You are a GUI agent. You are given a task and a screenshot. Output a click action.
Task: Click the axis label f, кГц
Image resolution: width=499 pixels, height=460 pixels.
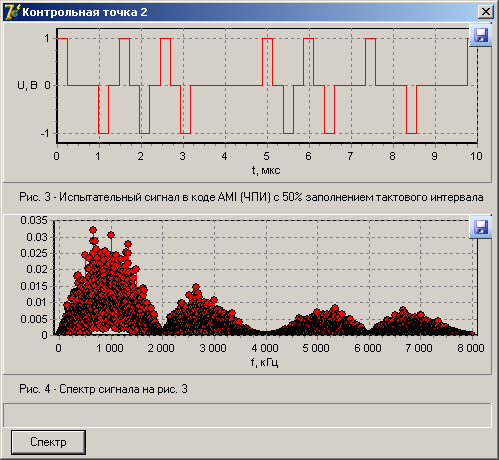coord(264,363)
